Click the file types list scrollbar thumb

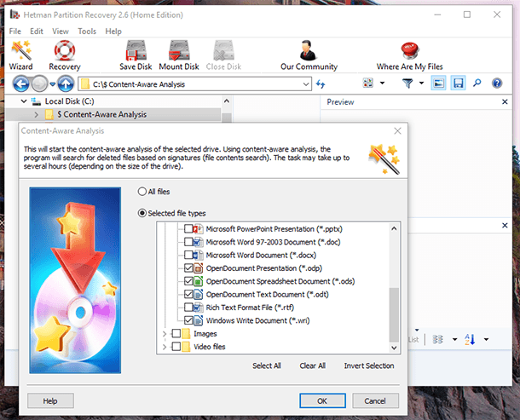point(394,314)
